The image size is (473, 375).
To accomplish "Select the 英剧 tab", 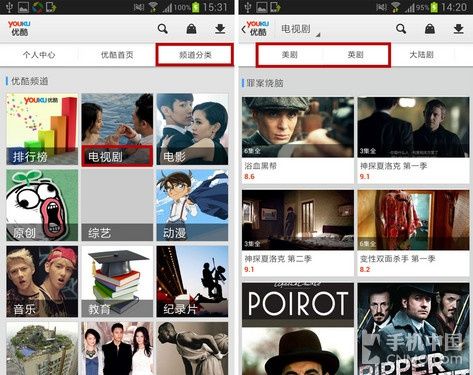I will coord(355,55).
